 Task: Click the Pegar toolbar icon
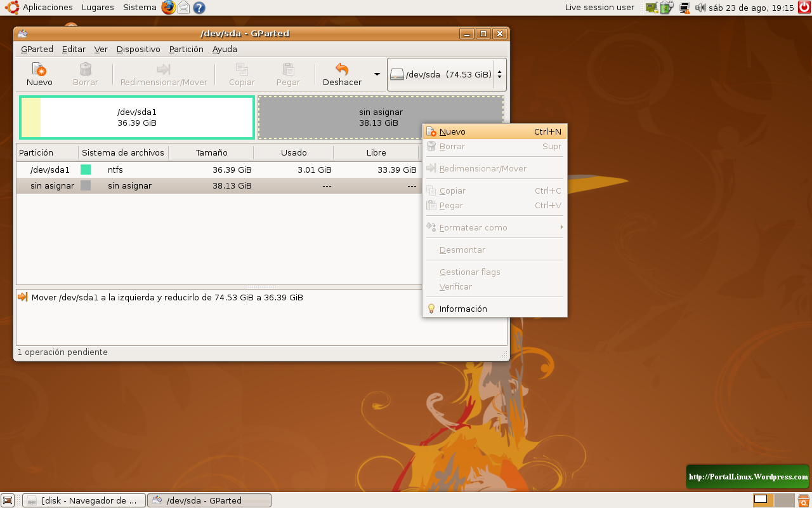[x=289, y=69]
